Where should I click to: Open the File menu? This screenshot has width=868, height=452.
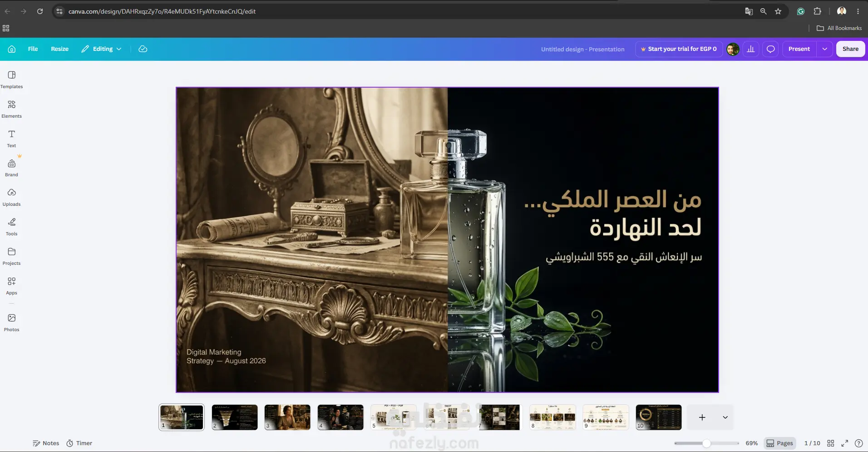(33, 49)
